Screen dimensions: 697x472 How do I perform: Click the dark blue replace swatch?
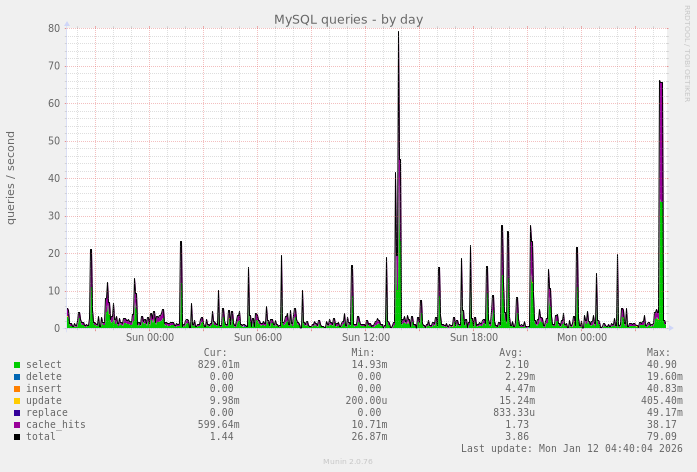[x=17, y=413]
